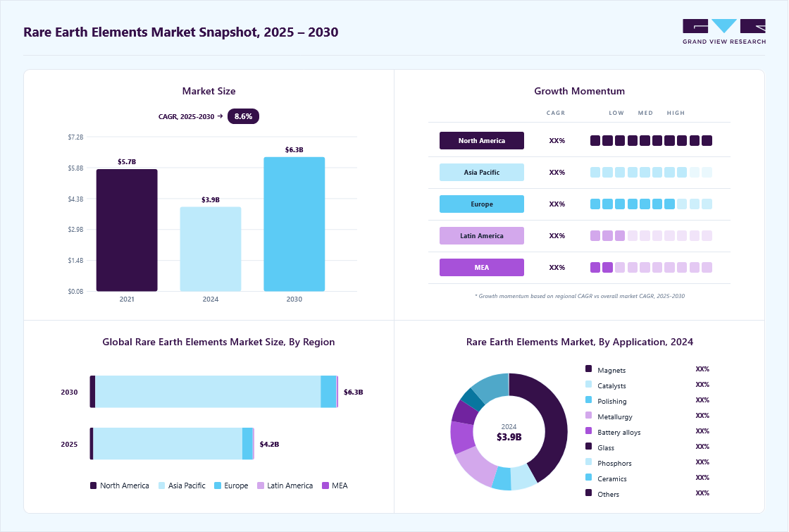Click the Others legend swatch
This screenshot has height=532, width=789.
pos(589,493)
